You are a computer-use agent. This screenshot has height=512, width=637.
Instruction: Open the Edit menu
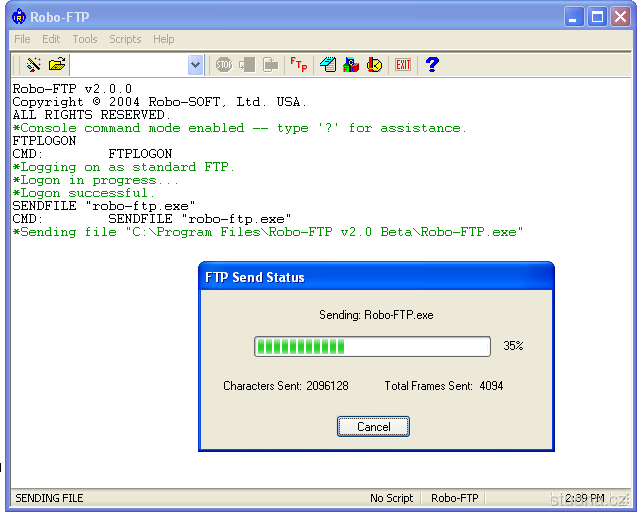point(51,39)
